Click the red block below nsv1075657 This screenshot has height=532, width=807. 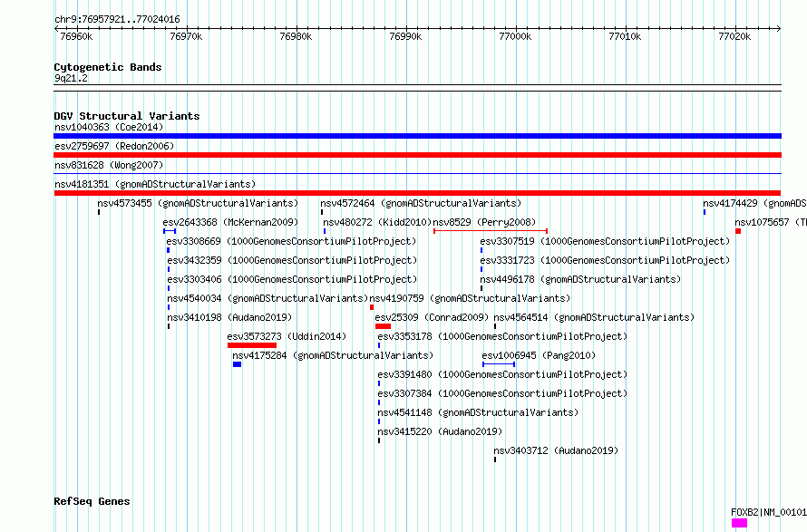738,231
